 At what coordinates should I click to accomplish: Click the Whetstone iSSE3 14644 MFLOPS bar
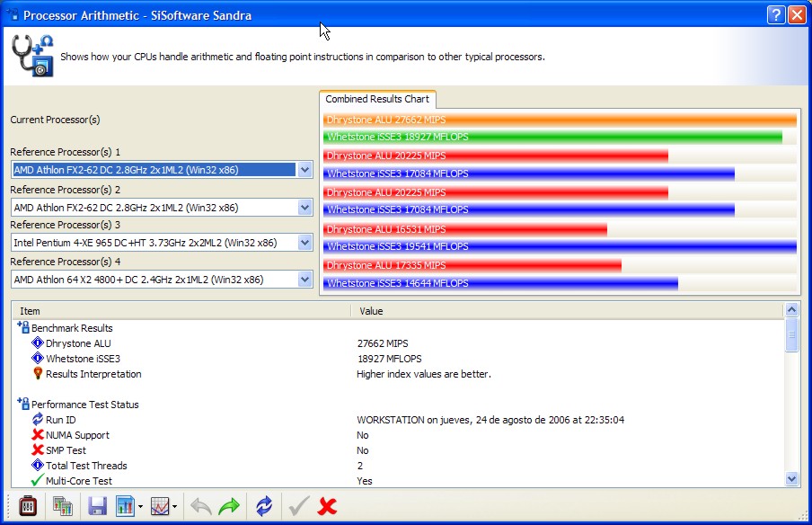pyautogui.click(x=501, y=283)
